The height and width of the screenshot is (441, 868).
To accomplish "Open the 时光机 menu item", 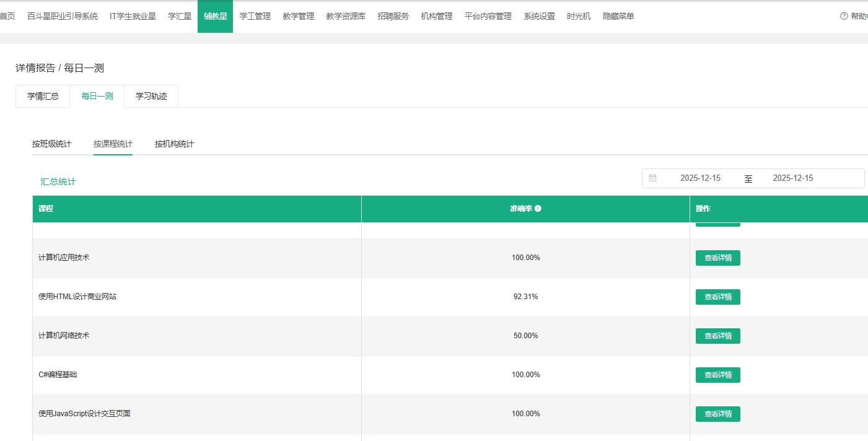I will click(579, 17).
